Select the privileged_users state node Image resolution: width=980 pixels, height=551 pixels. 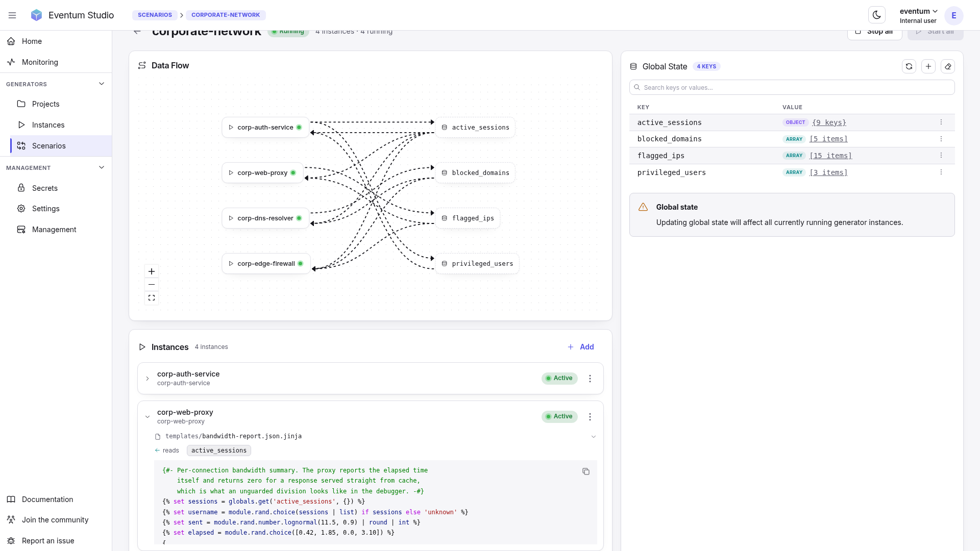(x=477, y=264)
